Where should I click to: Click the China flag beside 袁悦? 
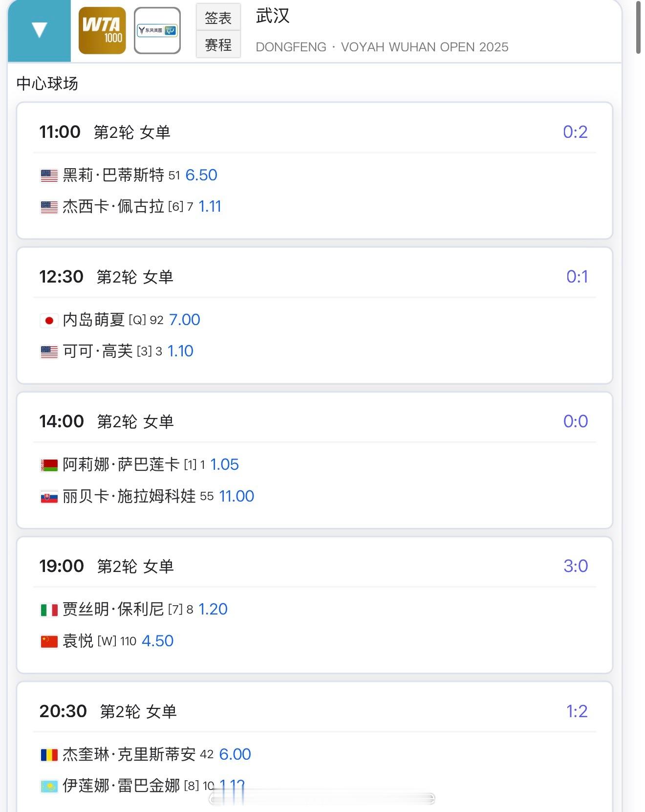(x=49, y=641)
